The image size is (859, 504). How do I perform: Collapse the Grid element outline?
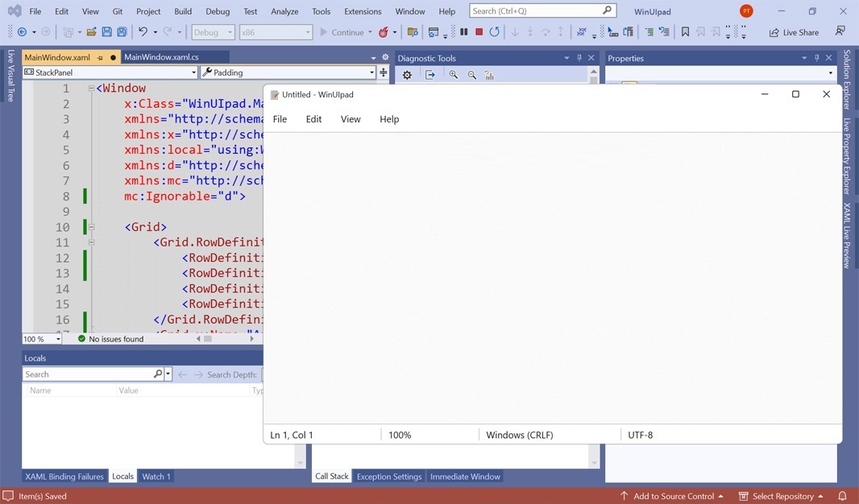coord(91,227)
